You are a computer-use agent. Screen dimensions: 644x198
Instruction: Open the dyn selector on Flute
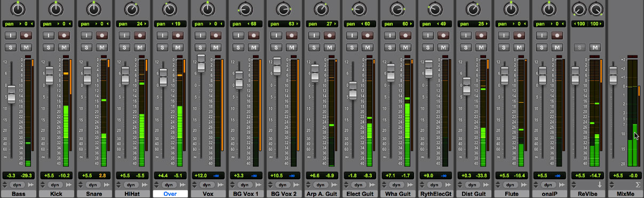click(511, 184)
